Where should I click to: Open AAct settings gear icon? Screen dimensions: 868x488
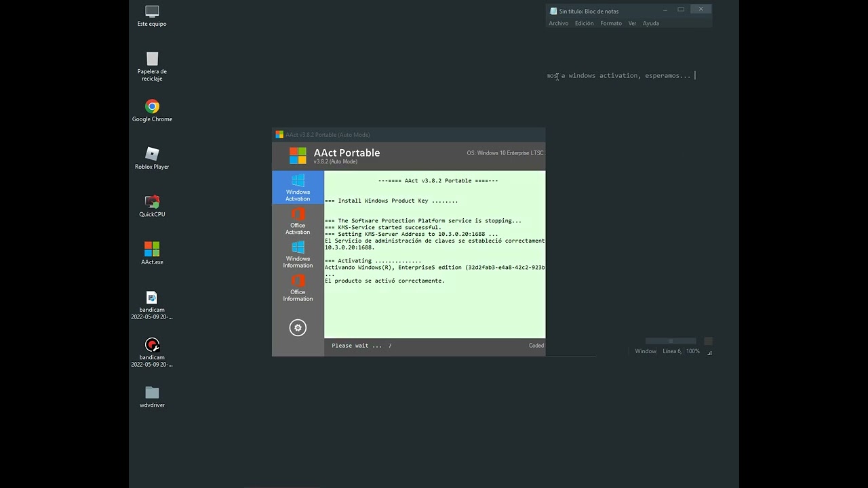point(298,328)
